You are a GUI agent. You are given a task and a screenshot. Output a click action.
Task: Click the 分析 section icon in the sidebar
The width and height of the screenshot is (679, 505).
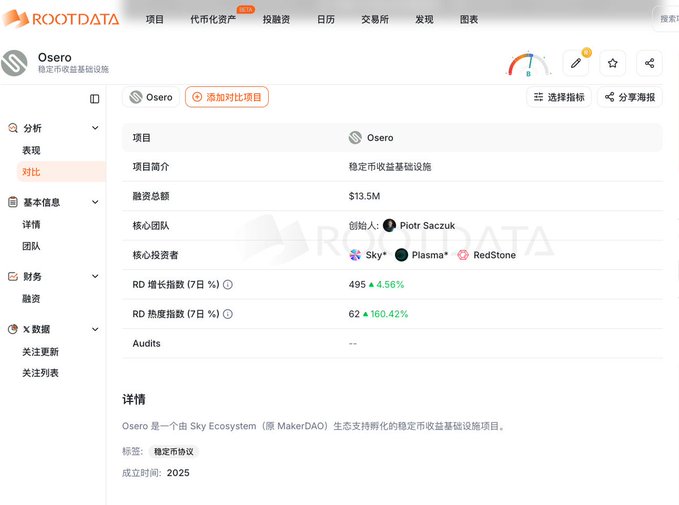coord(13,128)
